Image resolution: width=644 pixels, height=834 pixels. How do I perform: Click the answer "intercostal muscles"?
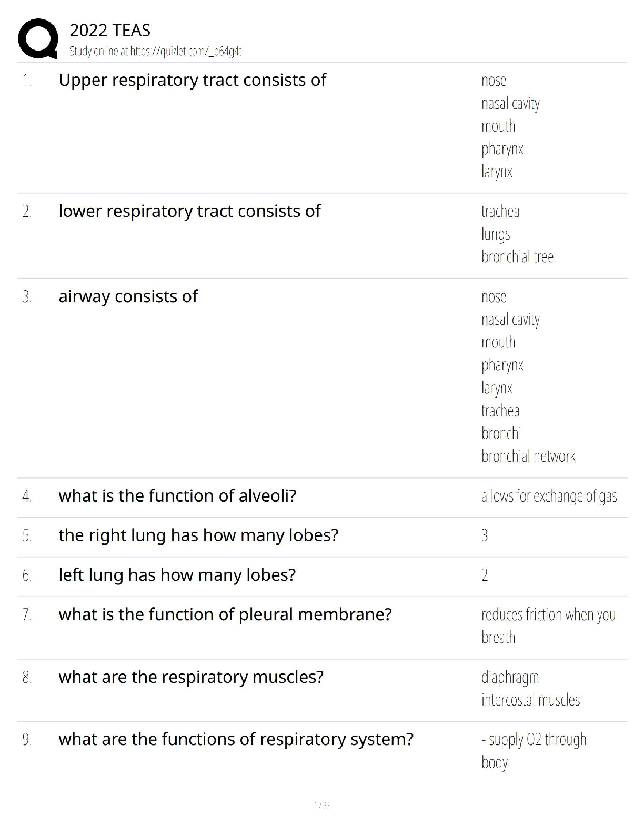(x=530, y=700)
